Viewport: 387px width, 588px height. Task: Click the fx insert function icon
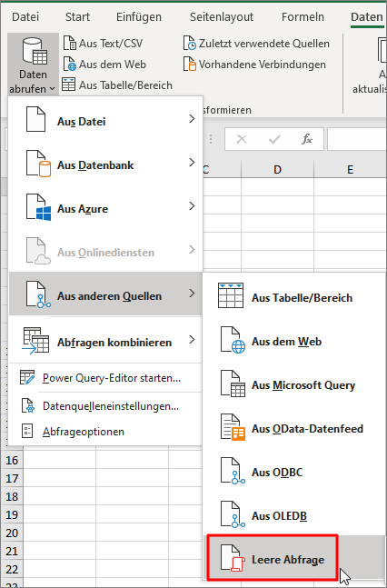pyautogui.click(x=307, y=139)
